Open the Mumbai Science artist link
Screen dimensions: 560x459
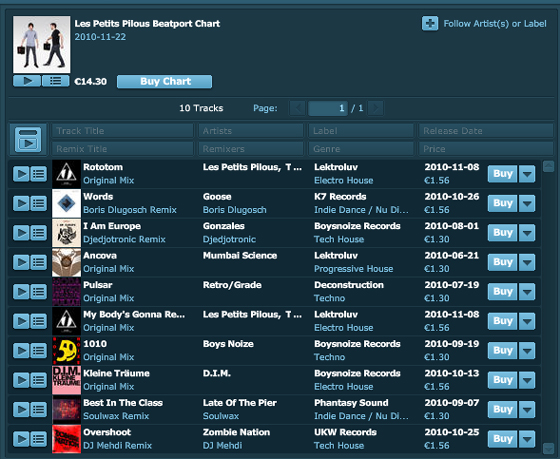point(240,256)
